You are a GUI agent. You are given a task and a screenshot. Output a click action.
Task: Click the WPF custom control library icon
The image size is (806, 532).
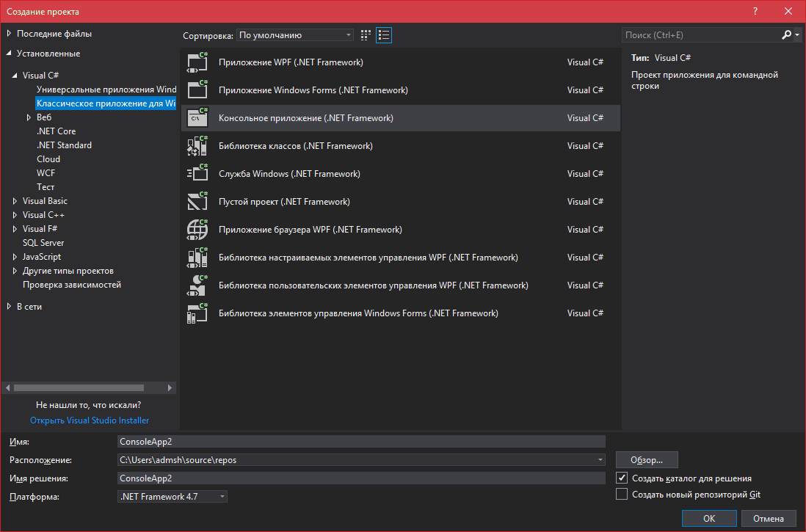coord(197,258)
